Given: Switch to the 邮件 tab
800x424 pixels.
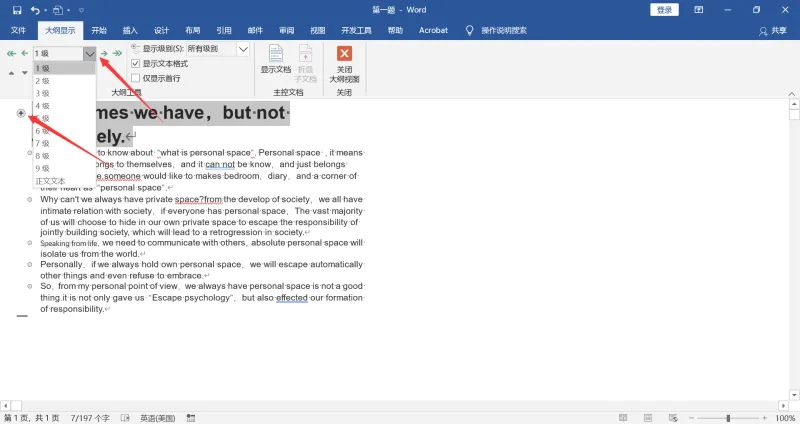Looking at the screenshot, I should click(255, 30).
